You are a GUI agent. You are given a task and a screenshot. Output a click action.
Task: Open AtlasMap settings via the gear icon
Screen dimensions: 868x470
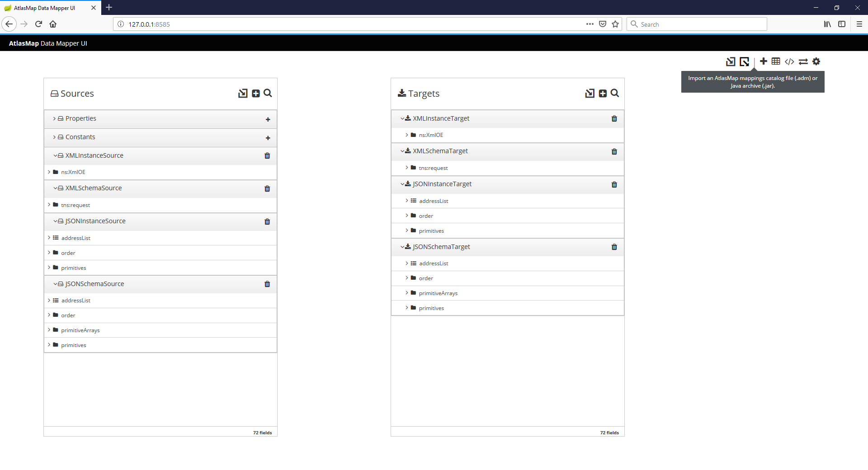click(x=816, y=61)
